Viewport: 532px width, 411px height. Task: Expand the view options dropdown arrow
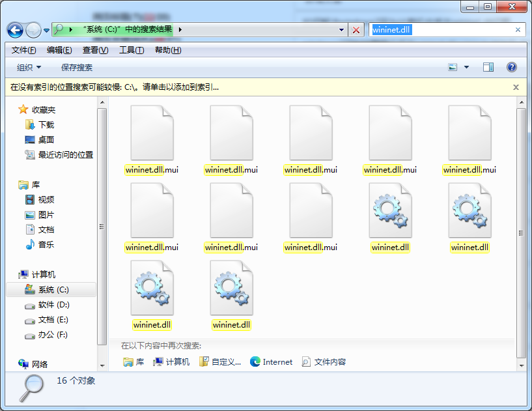click(x=466, y=67)
